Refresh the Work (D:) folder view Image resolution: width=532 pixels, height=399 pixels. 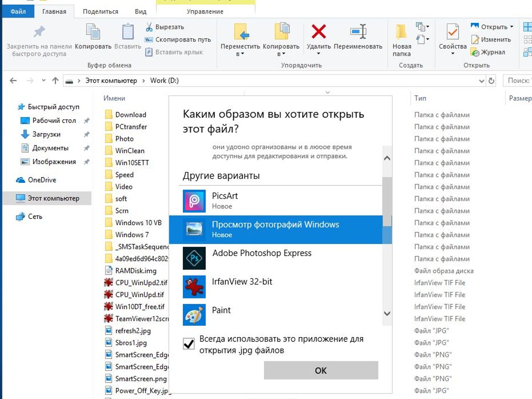[491, 81]
